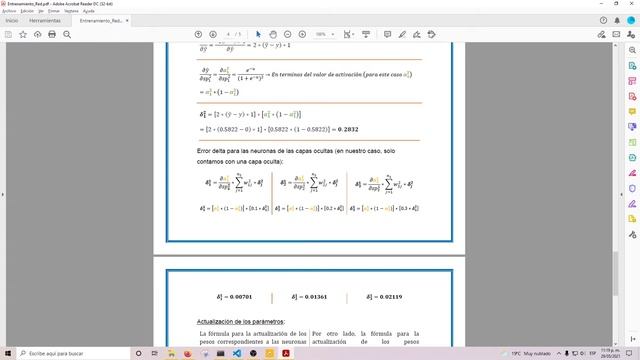Zoom out with the minus button
Viewport: 640px width, 360px height.
[287, 34]
